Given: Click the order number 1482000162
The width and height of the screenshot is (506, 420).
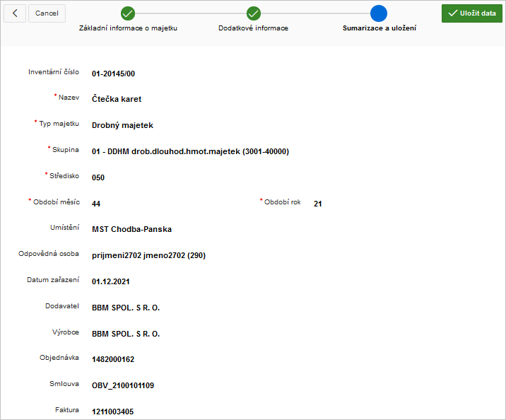Looking at the screenshot, I should (x=113, y=359).
